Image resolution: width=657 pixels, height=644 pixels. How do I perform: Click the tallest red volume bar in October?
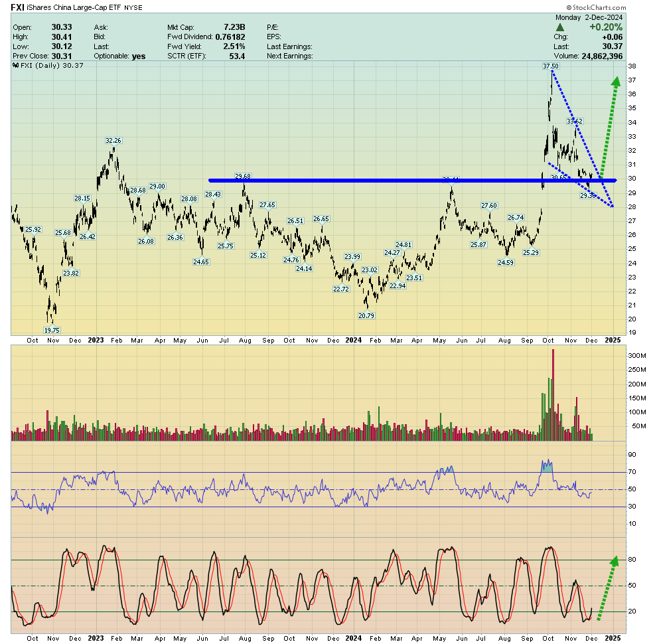553,395
